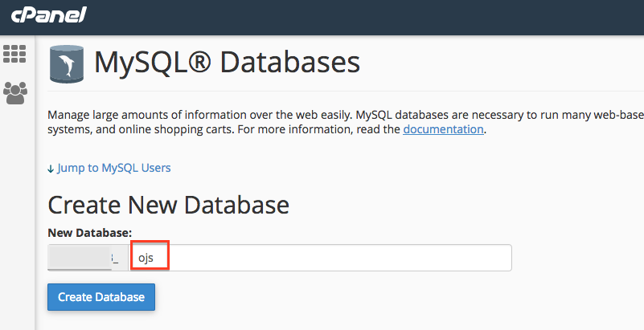Click the underscore at end of prefix

click(x=116, y=259)
